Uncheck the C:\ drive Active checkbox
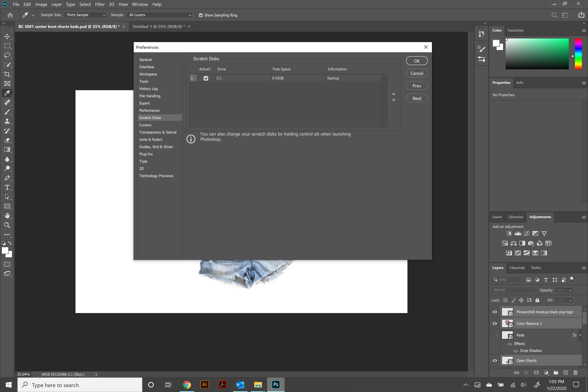The width and height of the screenshot is (588, 392). [206, 78]
